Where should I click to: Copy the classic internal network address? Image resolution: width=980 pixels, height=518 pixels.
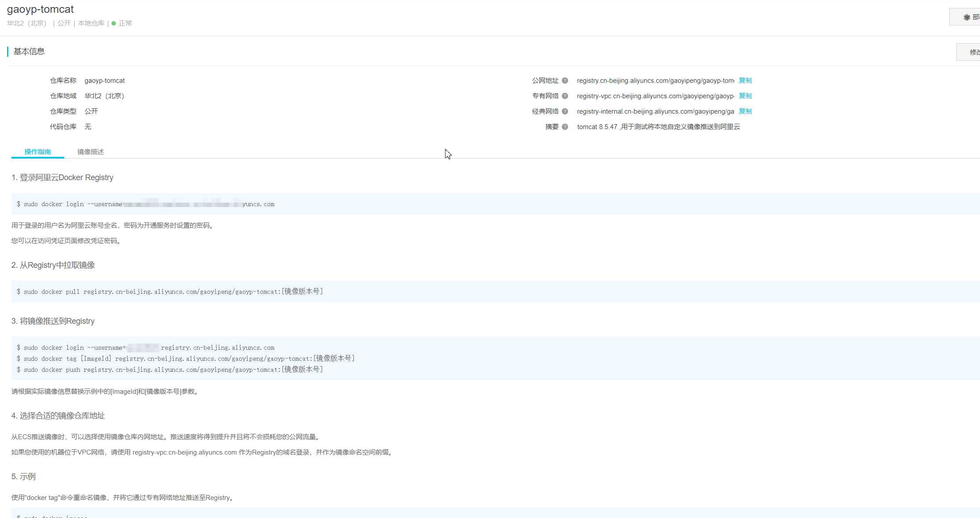(x=745, y=111)
